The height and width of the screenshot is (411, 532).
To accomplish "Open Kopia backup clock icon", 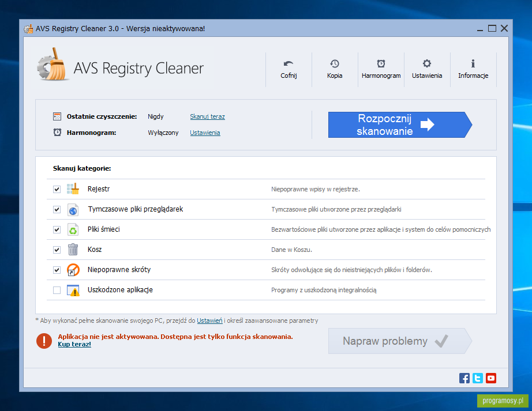I will 335,63.
